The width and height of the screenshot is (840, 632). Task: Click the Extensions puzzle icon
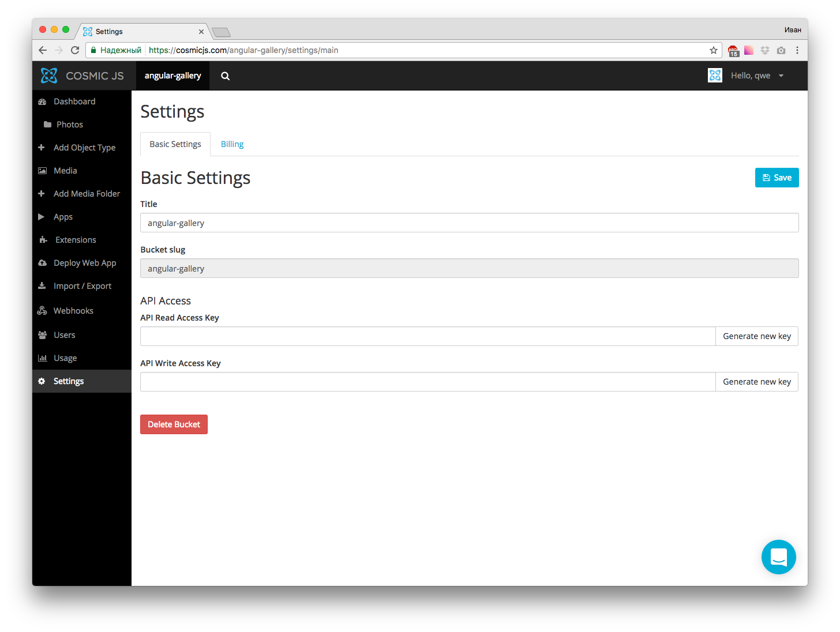[x=43, y=240]
